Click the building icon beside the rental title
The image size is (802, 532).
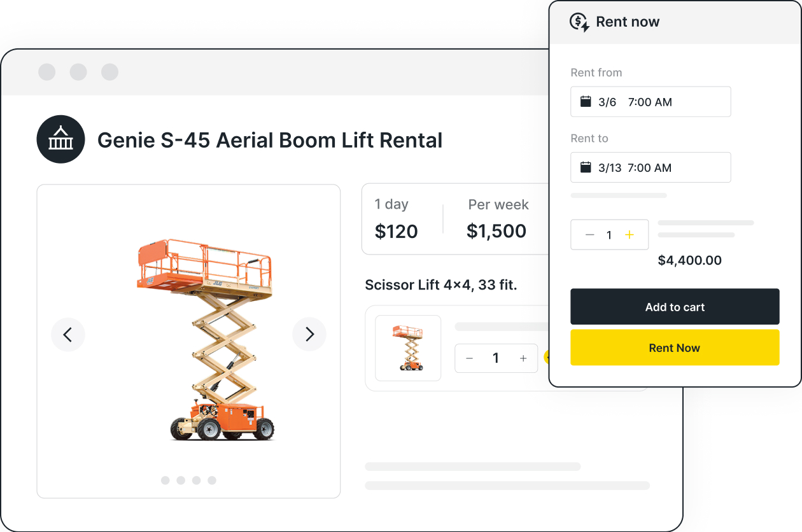pos(60,139)
